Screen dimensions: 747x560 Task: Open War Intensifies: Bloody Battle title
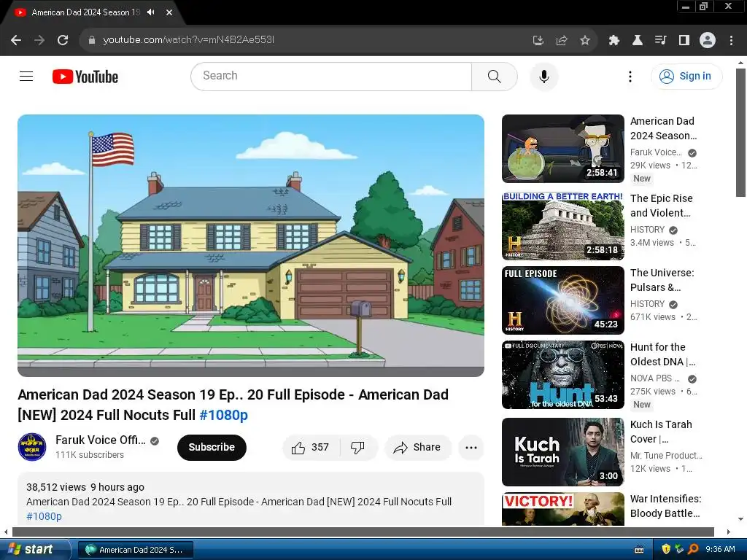(x=665, y=506)
